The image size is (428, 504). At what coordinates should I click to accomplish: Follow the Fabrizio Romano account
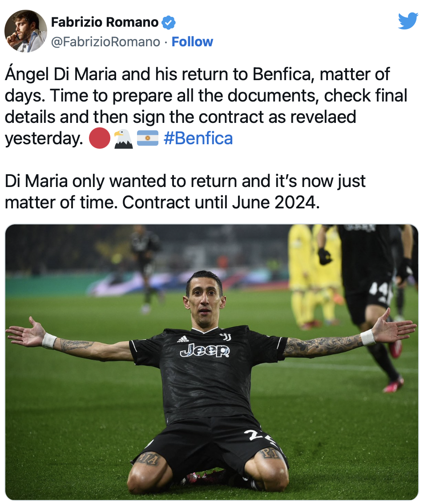pyautogui.click(x=192, y=42)
